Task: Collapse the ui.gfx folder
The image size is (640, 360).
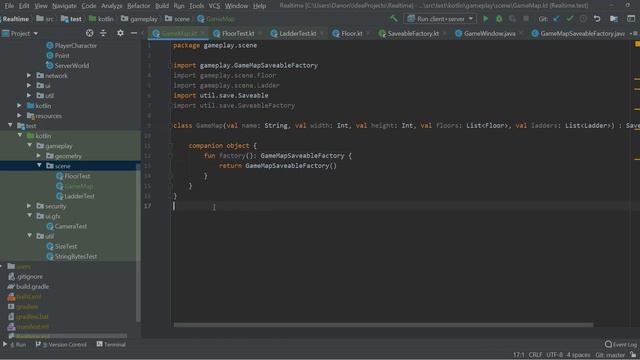Action: (x=29, y=216)
